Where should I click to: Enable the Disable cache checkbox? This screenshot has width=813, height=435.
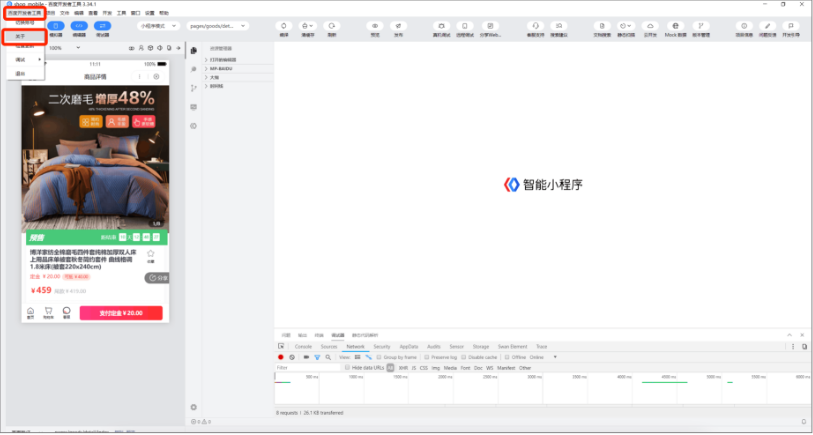point(464,357)
